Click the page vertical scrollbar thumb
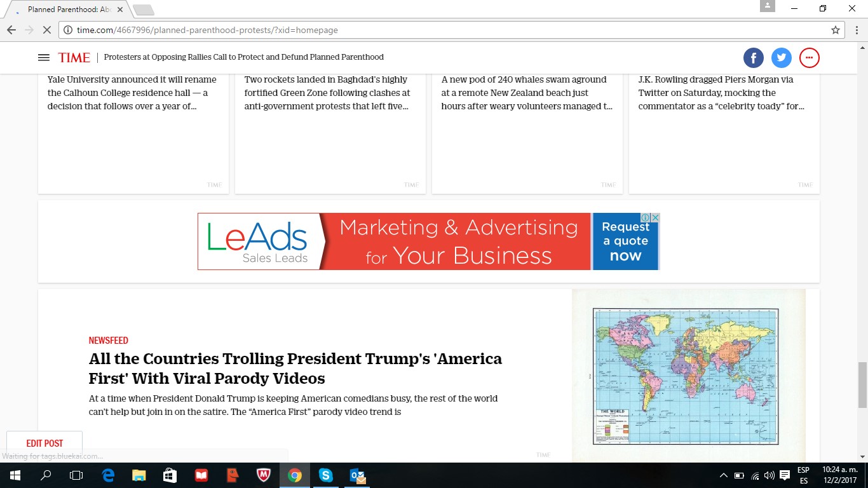868x488 pixels. (x=862, y=384)
